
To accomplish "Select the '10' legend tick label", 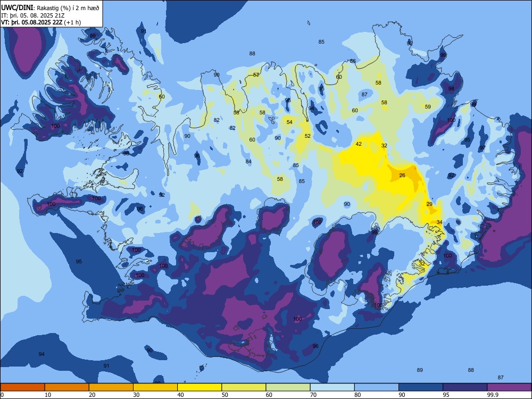I will pos(48,395).
